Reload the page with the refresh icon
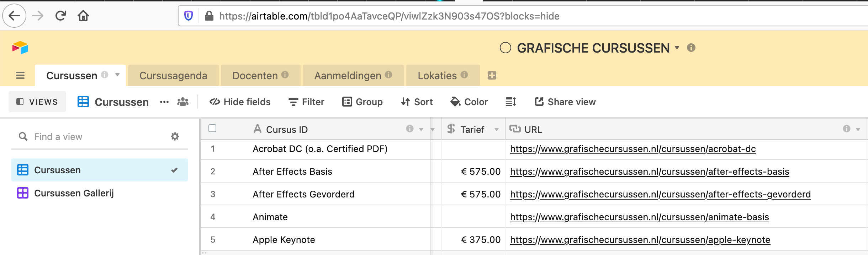 click(x=61, y=16)
